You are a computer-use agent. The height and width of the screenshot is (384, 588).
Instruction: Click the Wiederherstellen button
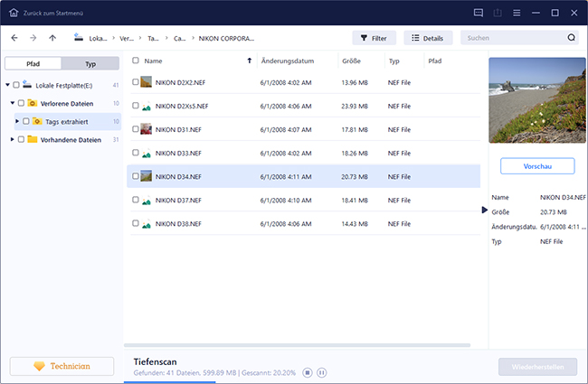(537, 367)
